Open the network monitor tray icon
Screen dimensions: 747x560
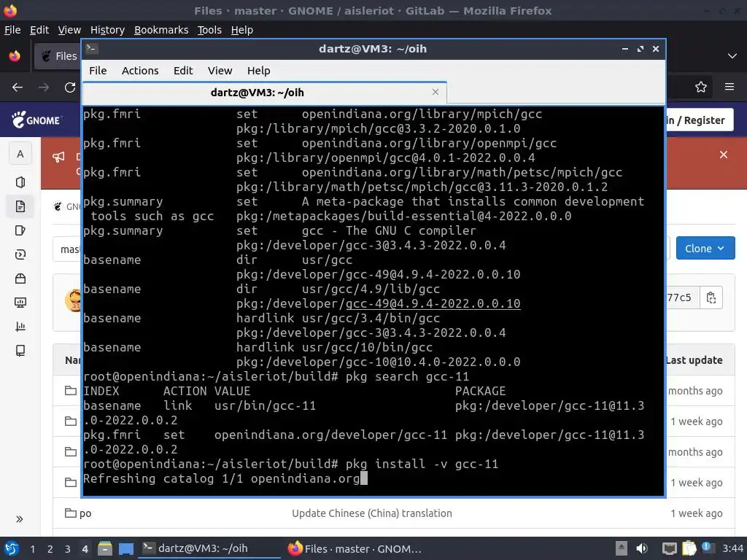(x=670, y=548)
